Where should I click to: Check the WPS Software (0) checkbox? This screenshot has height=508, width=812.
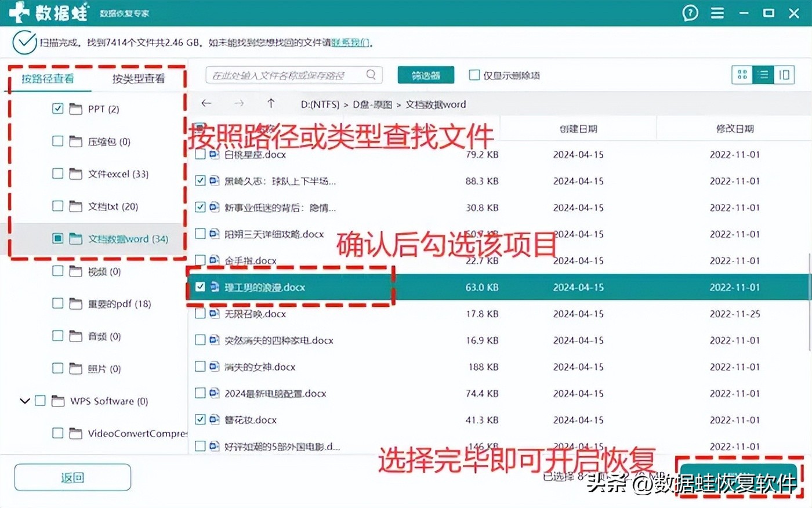(x=40, y=401)
